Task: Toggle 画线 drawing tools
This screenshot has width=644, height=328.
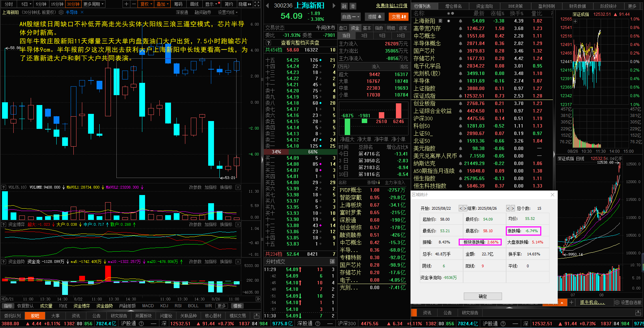Action: coord(194,4)
